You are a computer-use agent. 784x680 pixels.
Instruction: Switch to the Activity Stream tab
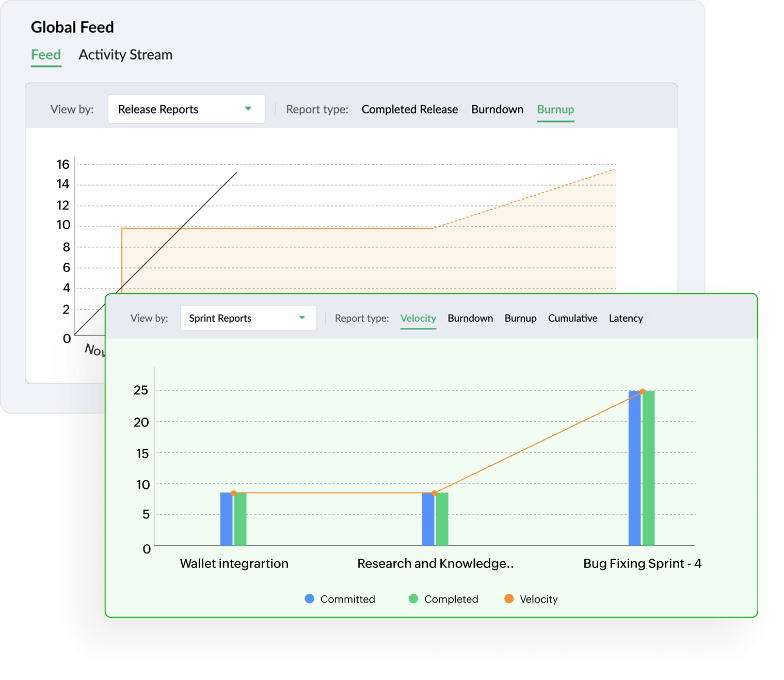pos(125,55)
